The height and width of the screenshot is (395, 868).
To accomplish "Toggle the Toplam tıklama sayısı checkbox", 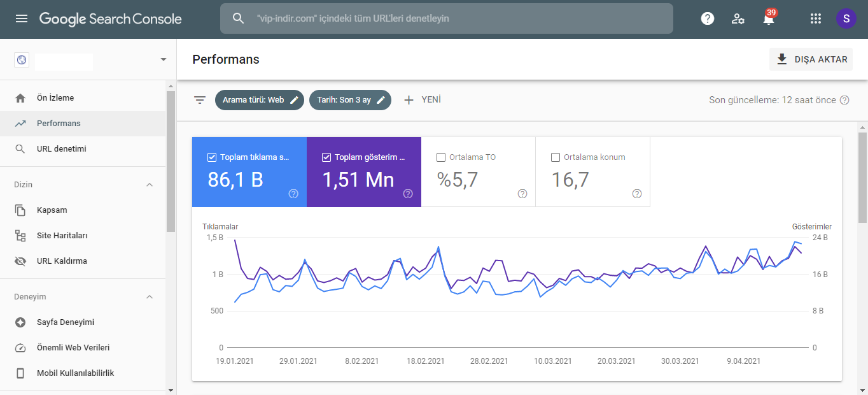I will [x=212, y=157].
